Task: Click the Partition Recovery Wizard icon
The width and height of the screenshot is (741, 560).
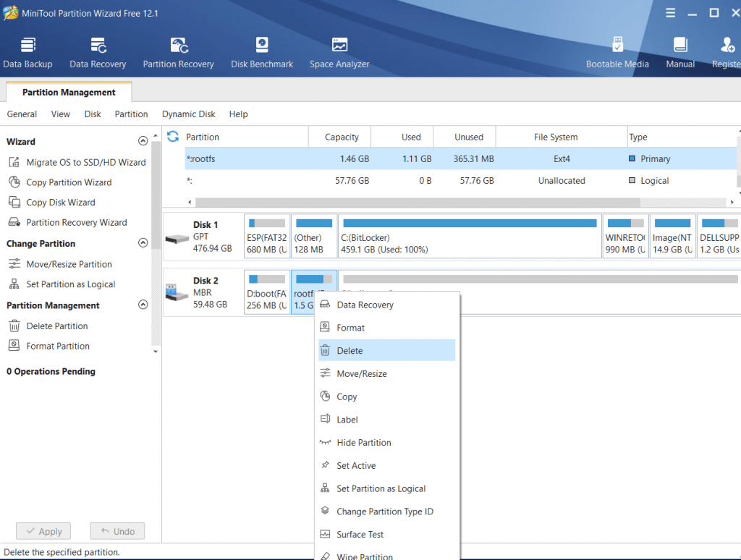Action: [x=14, y=222]
